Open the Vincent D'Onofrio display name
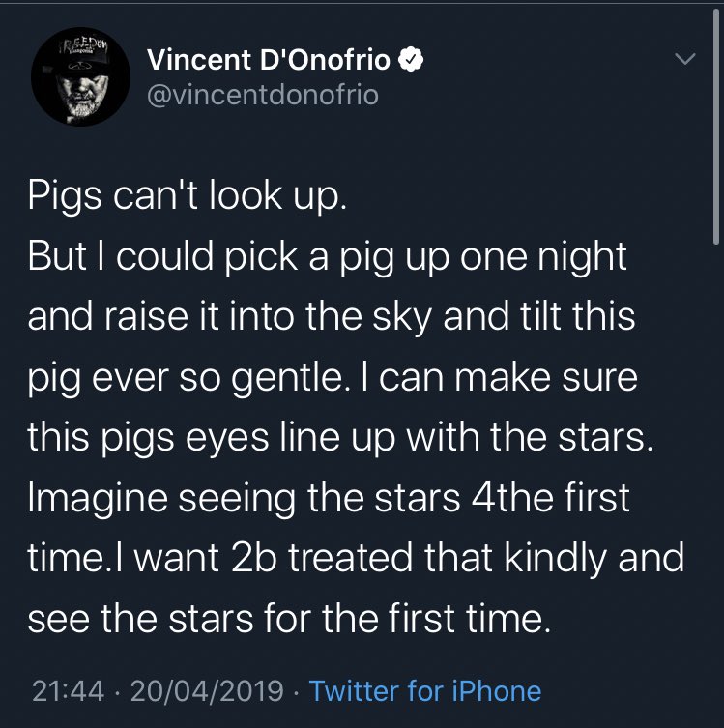 click(270, 61)
